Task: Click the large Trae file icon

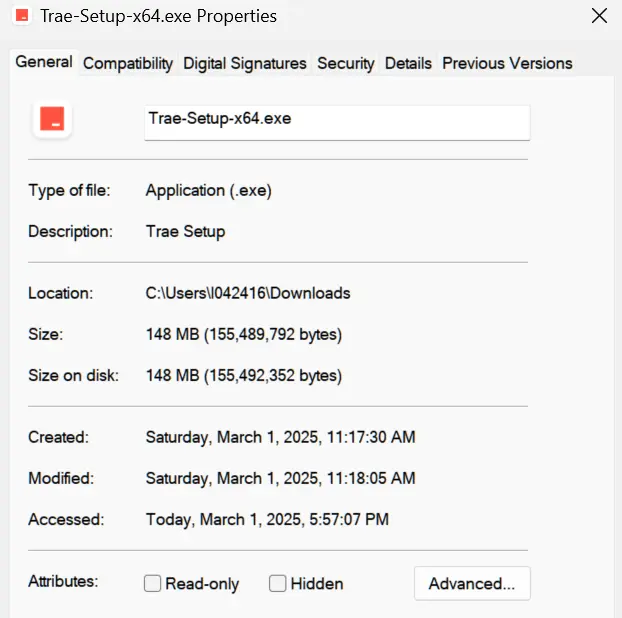Action: [x=52, y=119]
